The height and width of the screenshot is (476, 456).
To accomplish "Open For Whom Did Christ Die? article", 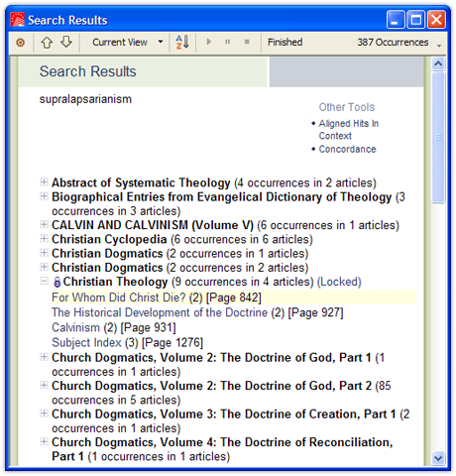I will point(119,297).
